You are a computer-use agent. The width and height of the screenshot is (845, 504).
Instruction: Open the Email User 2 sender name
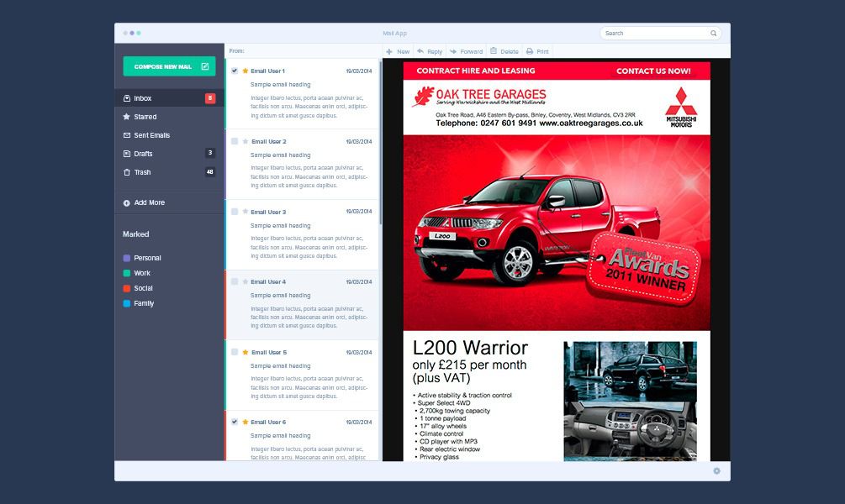(269, 142)
